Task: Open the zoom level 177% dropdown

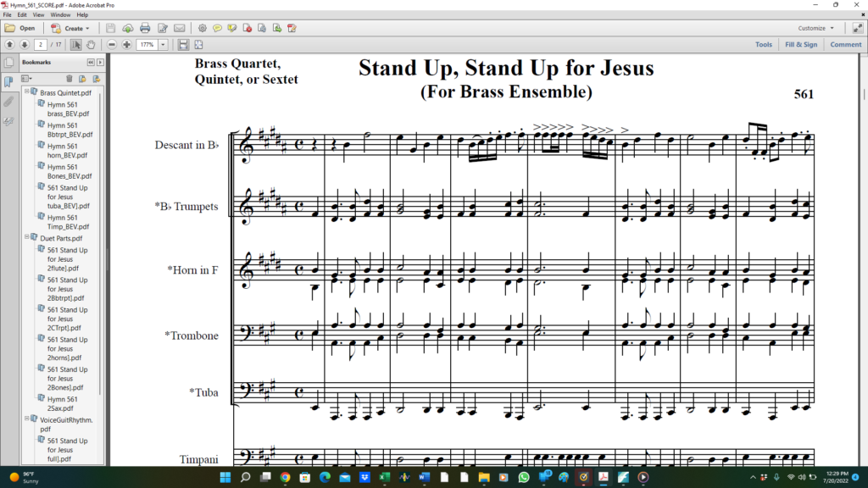Action: 162,45
